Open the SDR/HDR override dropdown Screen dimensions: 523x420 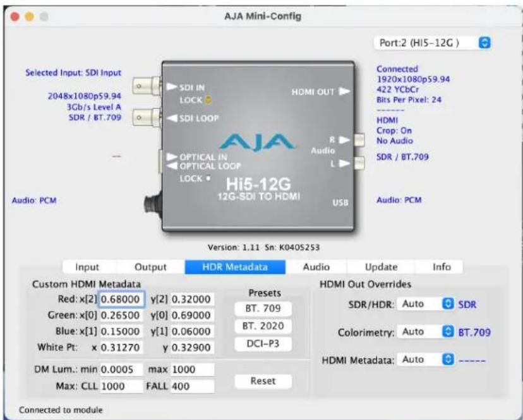pos(426,304)
